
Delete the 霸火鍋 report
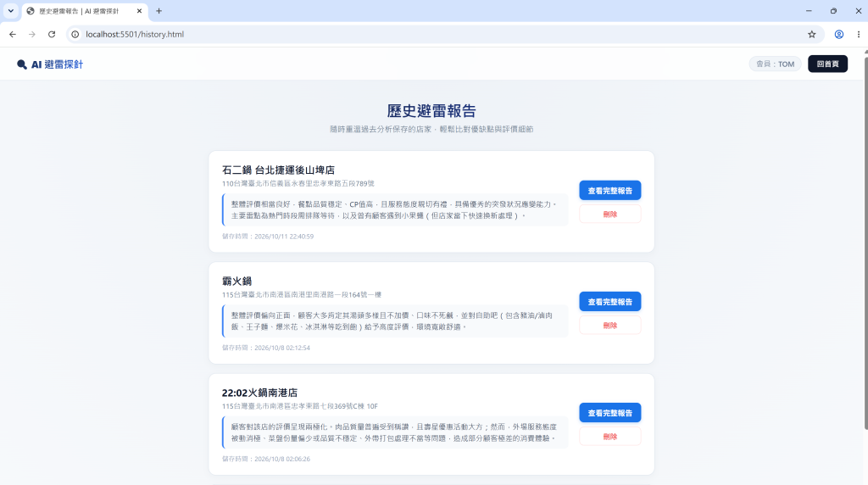click(x=610, y=326)
